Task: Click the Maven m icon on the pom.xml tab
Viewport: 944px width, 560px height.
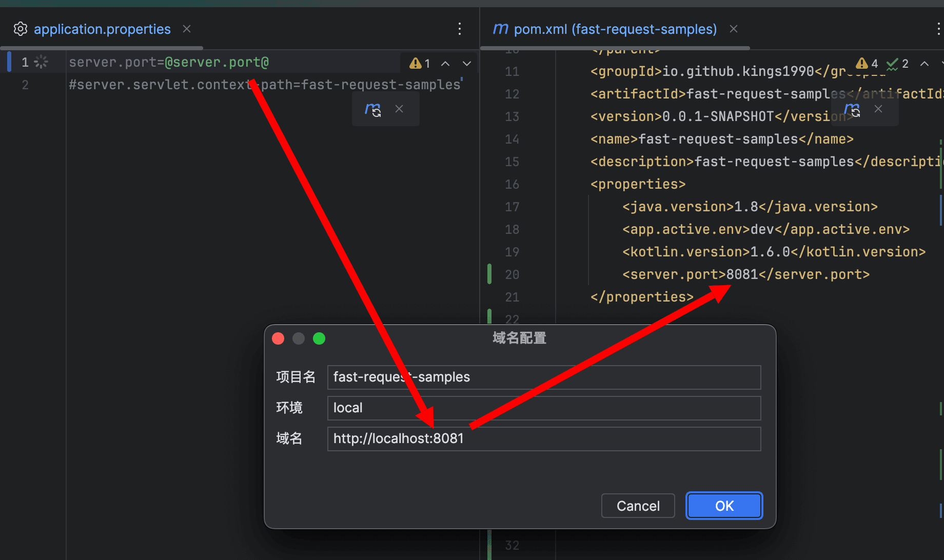Action: 500,29
